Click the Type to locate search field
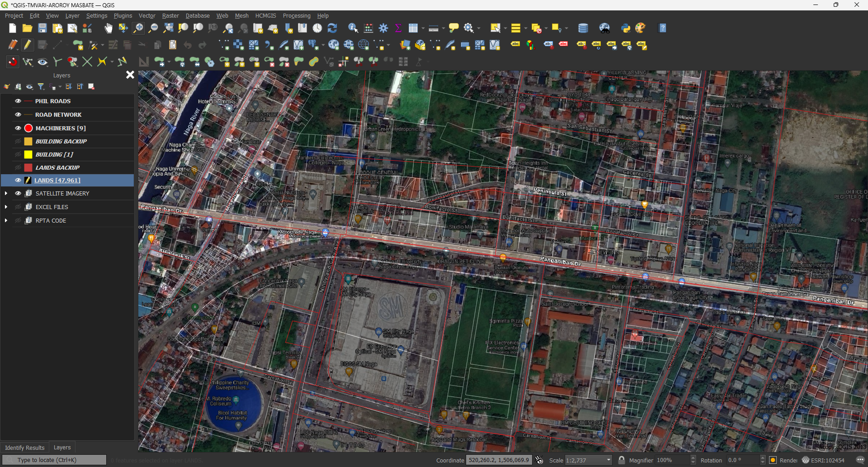868x467 pixels. pos(54,460)
